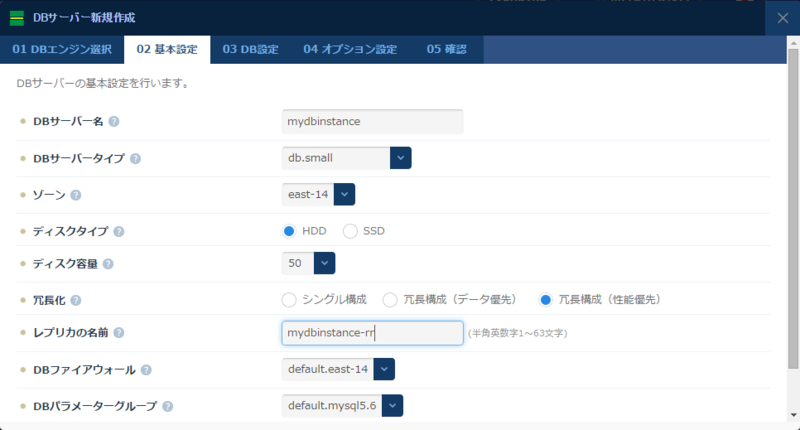800x430 pixels.
Task: Switch to 05 確認 tab
Action: click(x=446, y=49)
